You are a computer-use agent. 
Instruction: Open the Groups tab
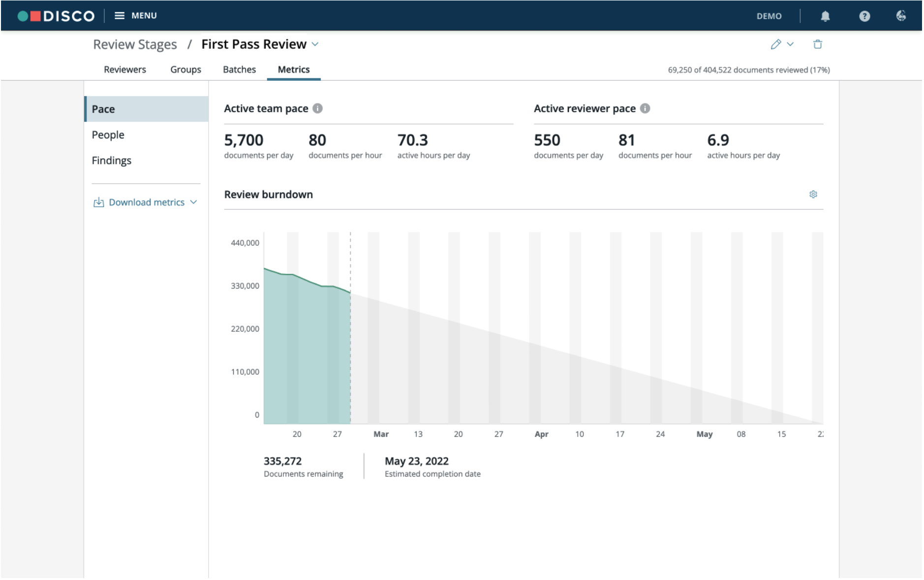click(185, 69)
